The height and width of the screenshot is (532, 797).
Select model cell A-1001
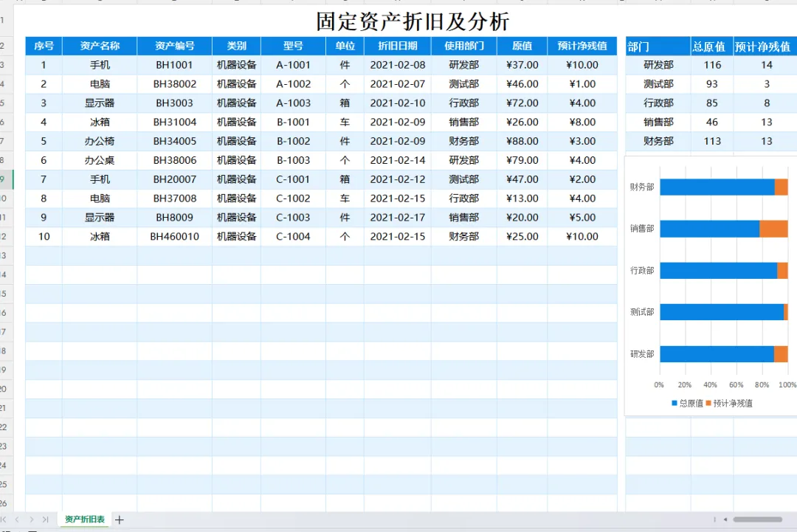[293, 65]
